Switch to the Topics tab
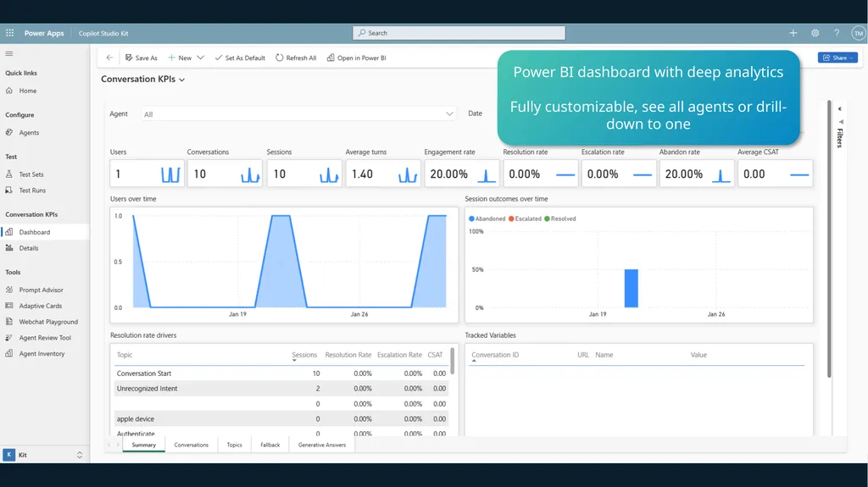The image size is (868, 487). tap(234, 445)
